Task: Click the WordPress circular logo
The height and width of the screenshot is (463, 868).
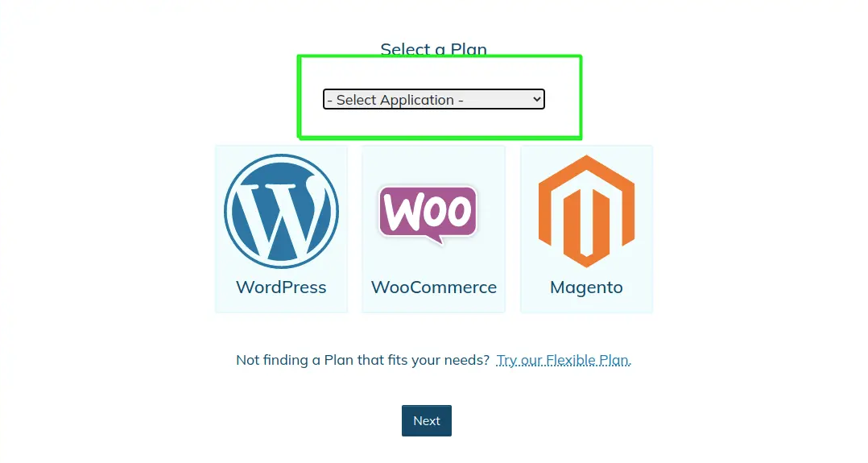Action: [x=281, y=211]
